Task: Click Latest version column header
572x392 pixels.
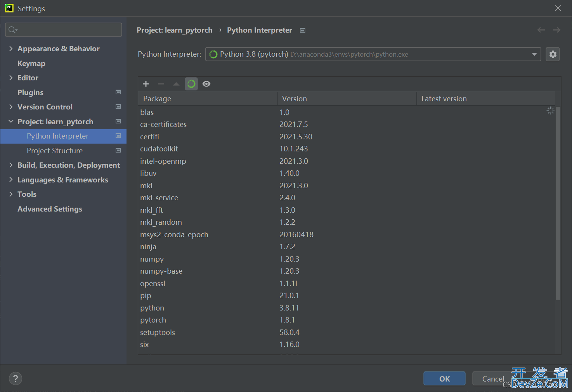Action: click(x=486, y=99)
